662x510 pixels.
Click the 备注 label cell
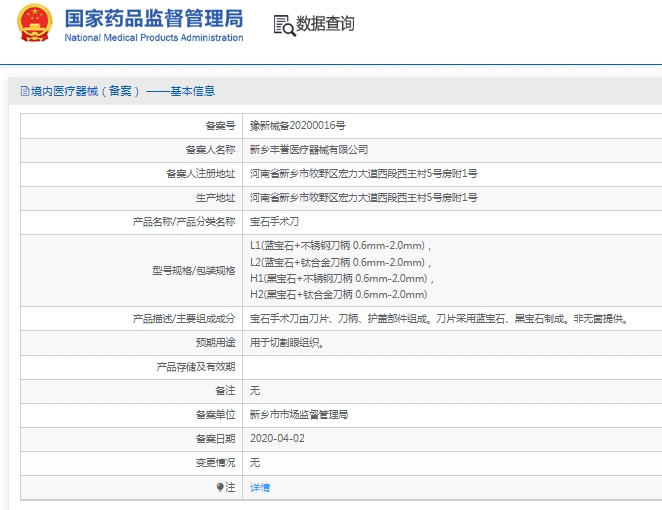coord(131,391)
